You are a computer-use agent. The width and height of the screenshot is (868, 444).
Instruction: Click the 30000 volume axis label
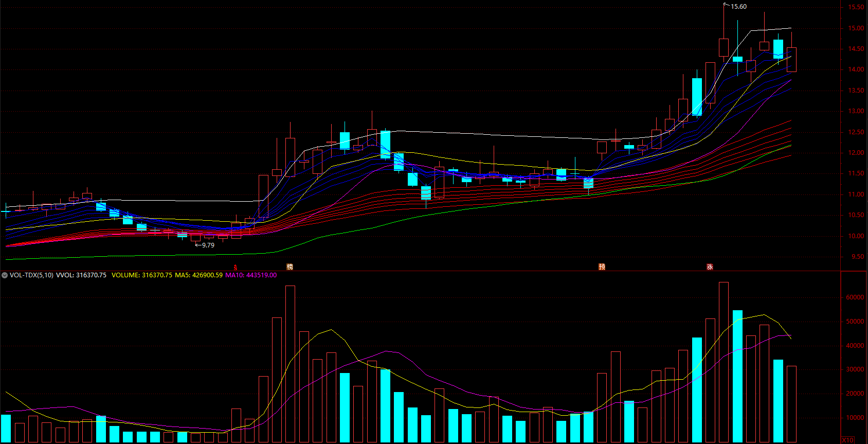pos(855,369)
